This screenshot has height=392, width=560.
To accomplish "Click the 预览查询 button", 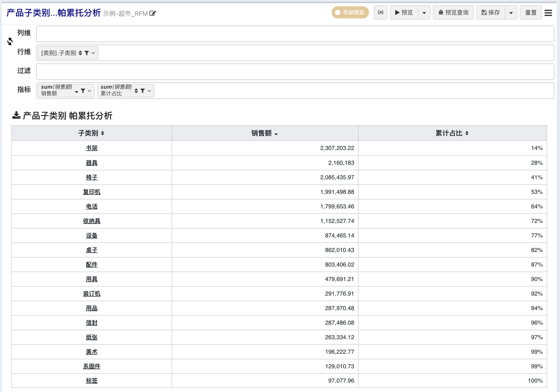I will pyautogui.click(x=453, y=12).
